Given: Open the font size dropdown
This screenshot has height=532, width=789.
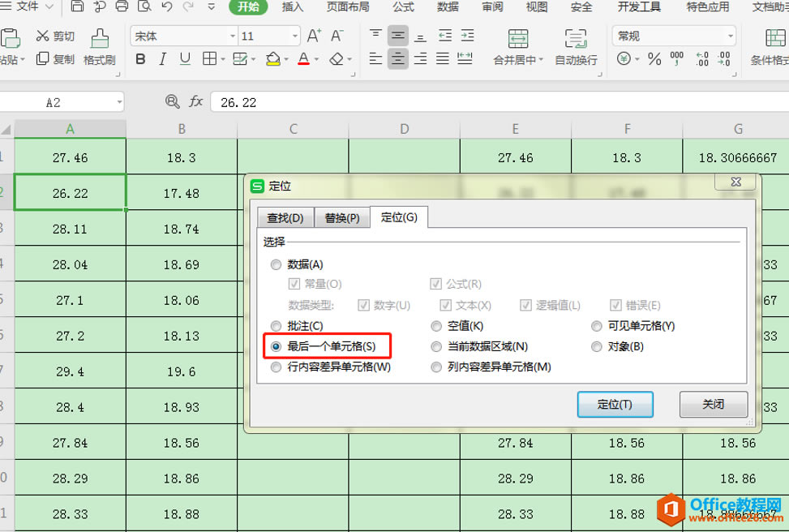Looking at the screenshot, I should (295, 36).
